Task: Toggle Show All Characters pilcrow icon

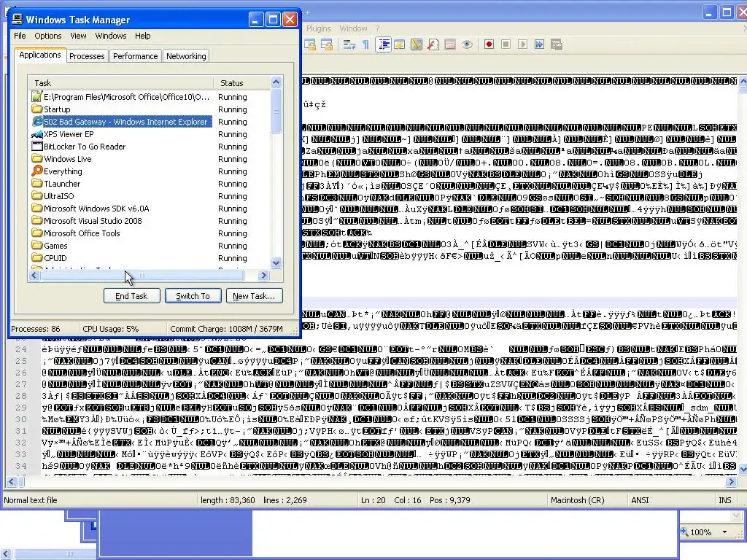Action: (365, 44)
